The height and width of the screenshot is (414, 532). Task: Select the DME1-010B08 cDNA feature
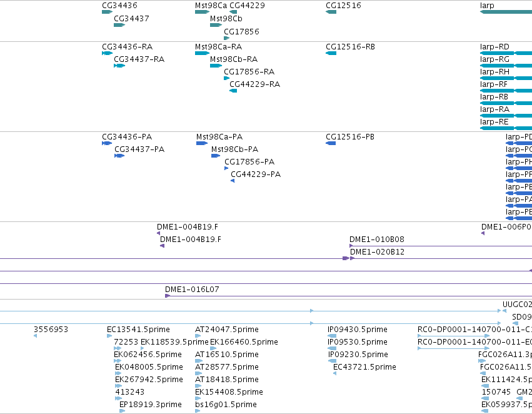441,246
